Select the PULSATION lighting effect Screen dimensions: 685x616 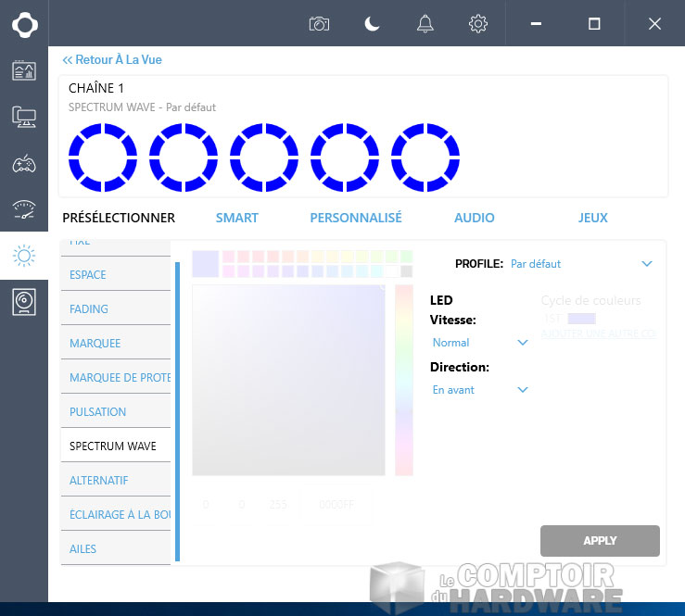click(98, 411)
